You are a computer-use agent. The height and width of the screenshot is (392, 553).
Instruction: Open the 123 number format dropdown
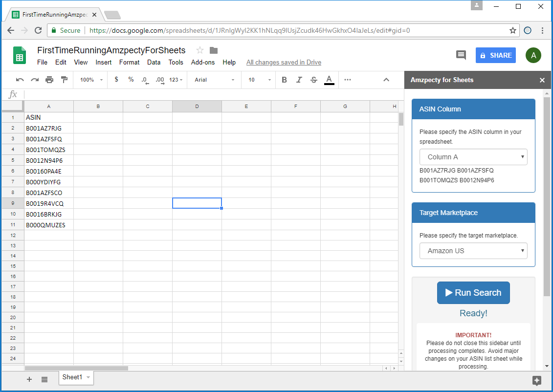click(176, 80)
